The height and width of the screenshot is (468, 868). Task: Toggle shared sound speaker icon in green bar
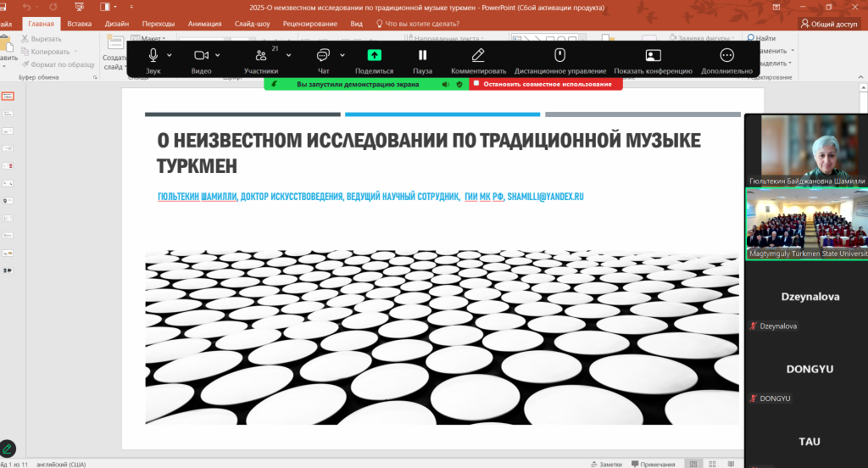point(446,84)
